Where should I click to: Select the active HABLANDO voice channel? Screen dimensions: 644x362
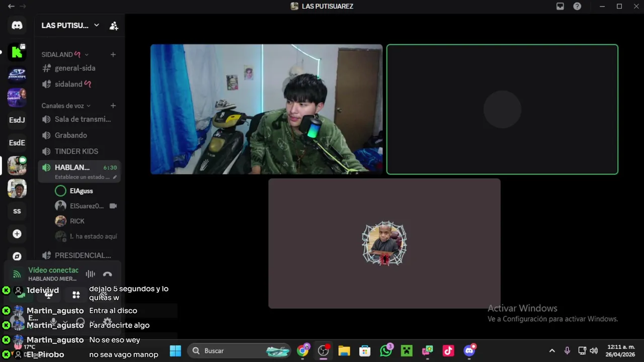(x=79, y=171)
